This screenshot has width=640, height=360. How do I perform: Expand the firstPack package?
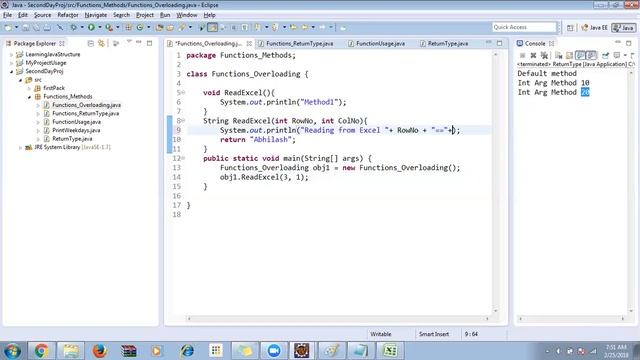29,88
